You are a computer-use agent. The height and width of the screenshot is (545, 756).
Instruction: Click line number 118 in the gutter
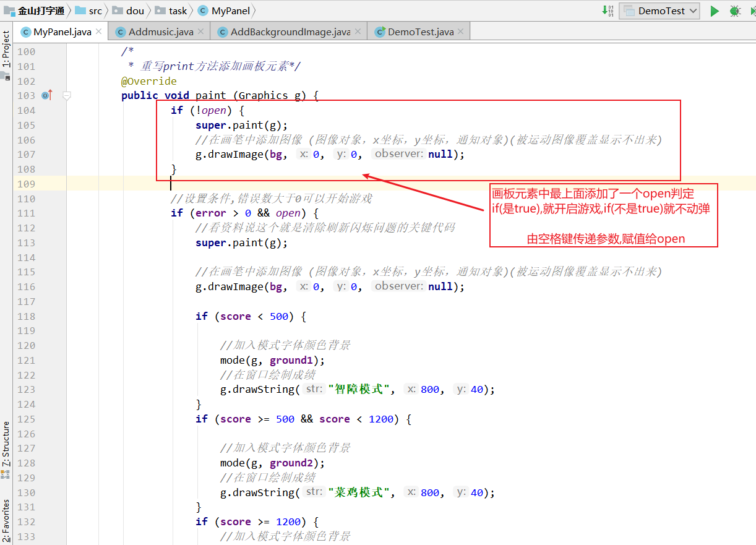[26, 316]
